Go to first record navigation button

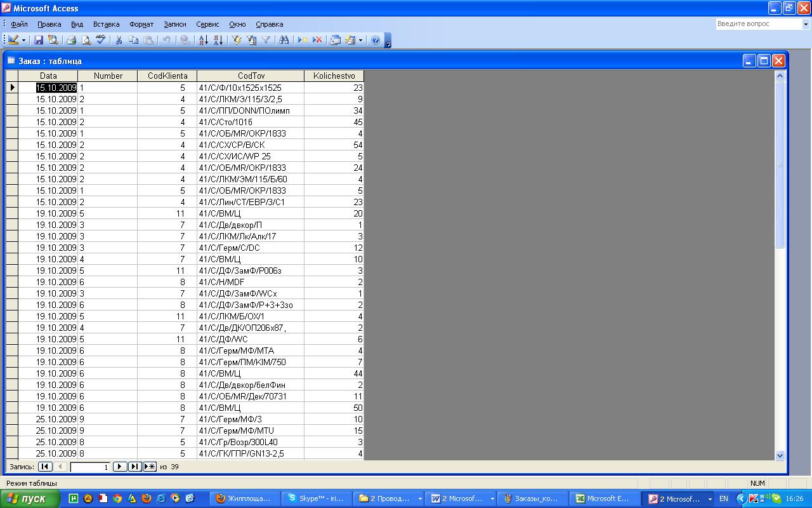coord(45,467)
